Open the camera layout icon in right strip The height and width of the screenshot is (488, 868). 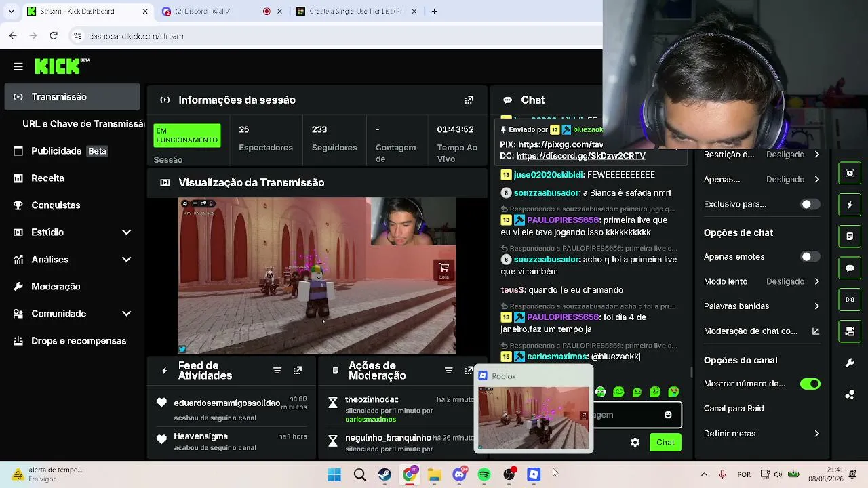pyautogui.click(x=850, y=331)
